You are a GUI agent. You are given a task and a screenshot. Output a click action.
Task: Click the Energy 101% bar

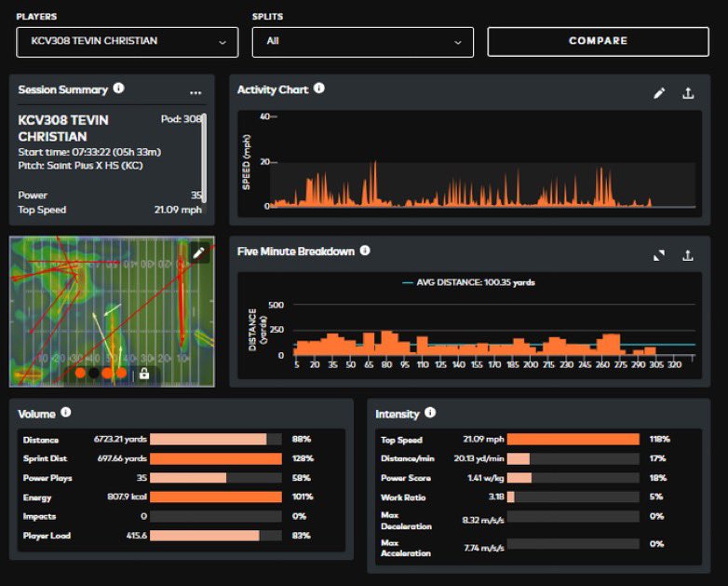pyautogui.click(x=216, y=497)
